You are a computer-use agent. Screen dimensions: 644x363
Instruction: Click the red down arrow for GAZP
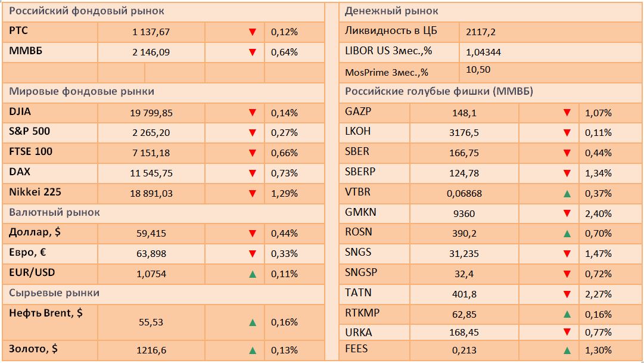[x=567, y=113]
